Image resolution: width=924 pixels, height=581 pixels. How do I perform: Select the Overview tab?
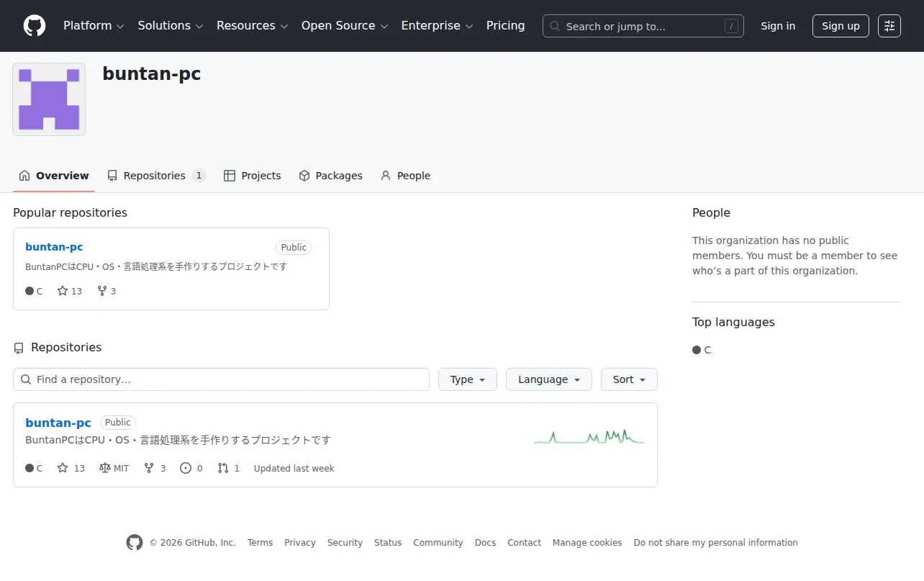(x=54, y=176)
